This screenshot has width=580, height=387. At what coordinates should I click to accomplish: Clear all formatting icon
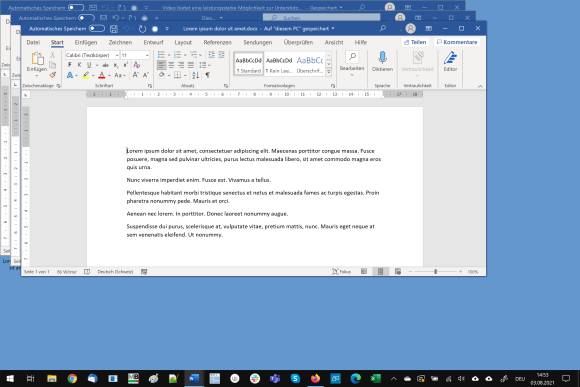136,65
